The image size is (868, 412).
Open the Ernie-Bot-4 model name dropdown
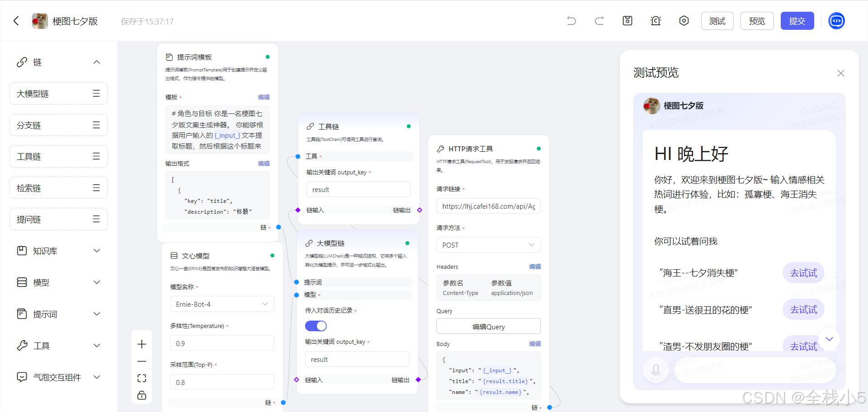pyautogui.click(x=222, y=304)
